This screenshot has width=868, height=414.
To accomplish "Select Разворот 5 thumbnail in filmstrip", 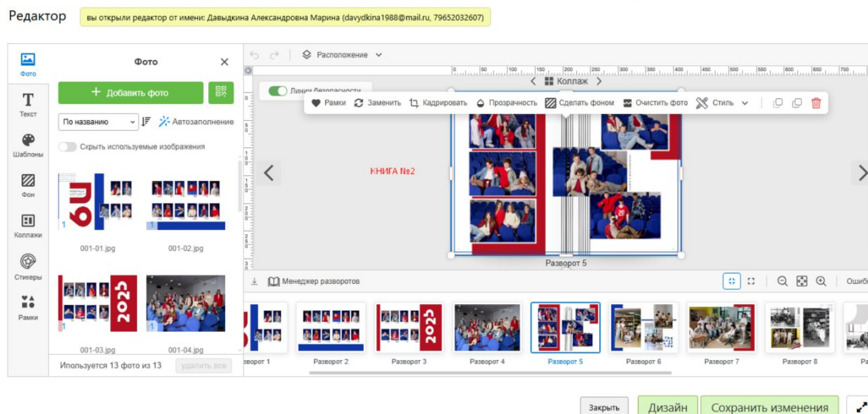I will (565, 328).
